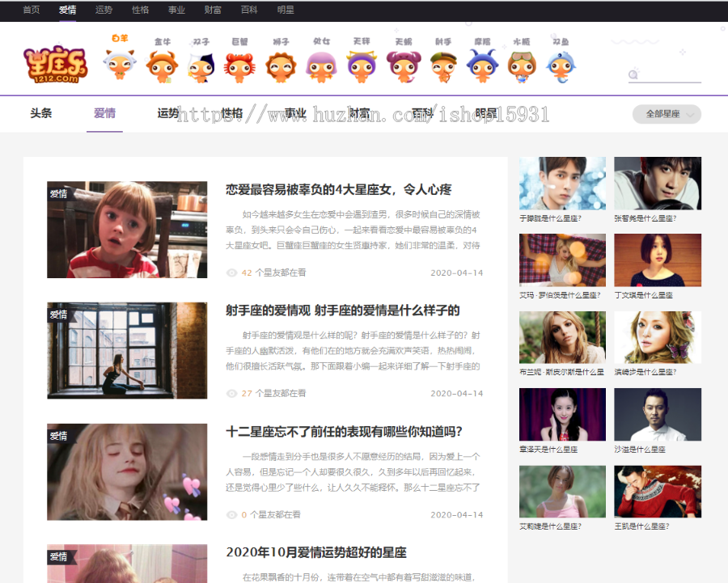Open 艾莉婕是什么星座 celebrity photo

562,492
